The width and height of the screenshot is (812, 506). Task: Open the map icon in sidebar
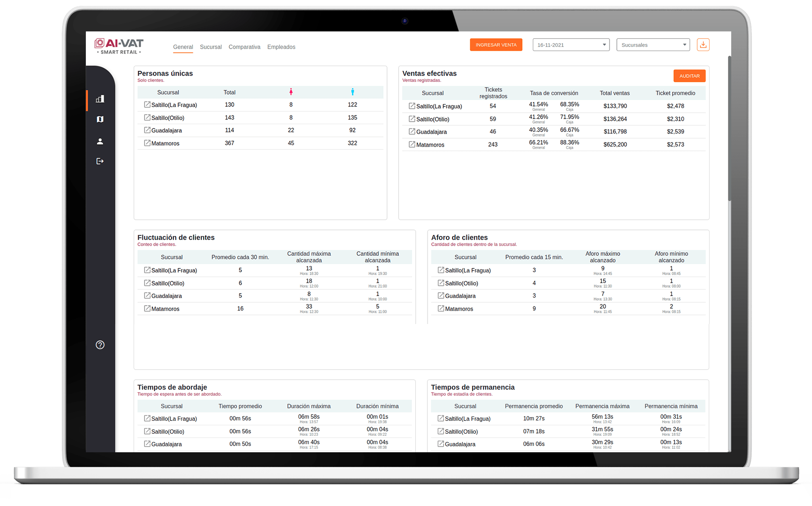100,119
